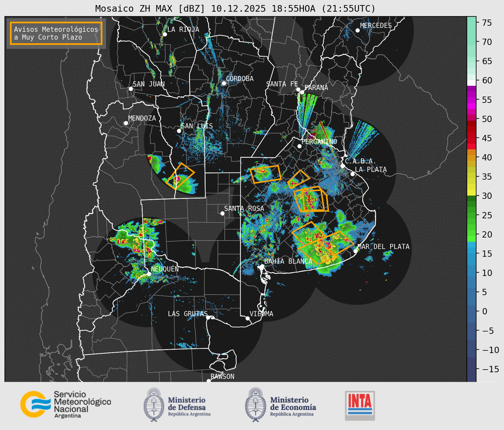Screen dimensions: 504x430
Task: Click the Mendoza city marker dot
Action: 126,123
